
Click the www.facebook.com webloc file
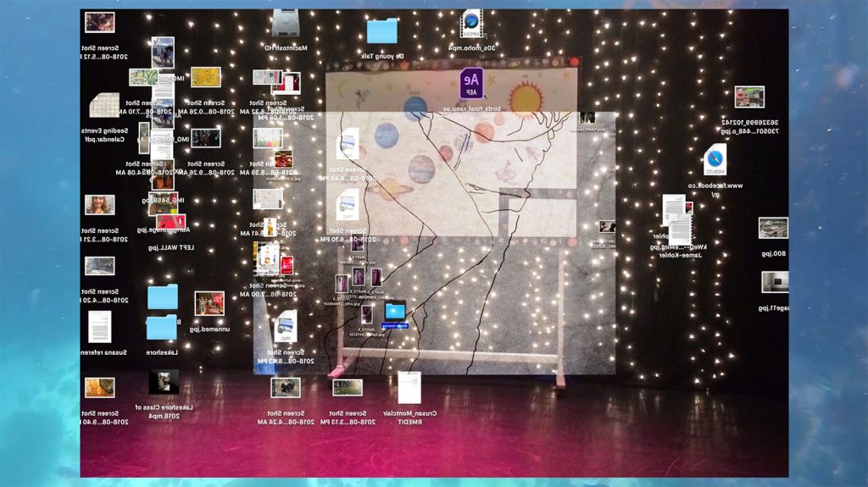point(715,160)
